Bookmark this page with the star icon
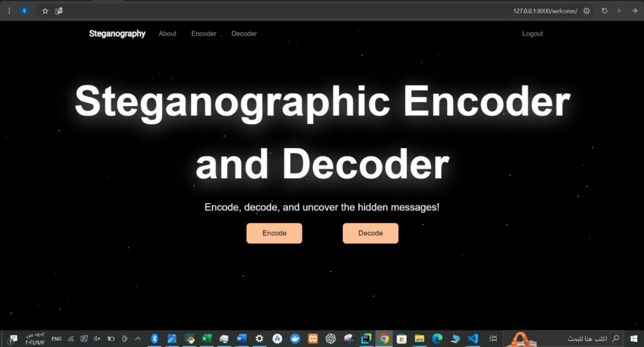Image resolution: width=644 pixels, height=347 pixels. pyautogui.click(x=45, y=11)
